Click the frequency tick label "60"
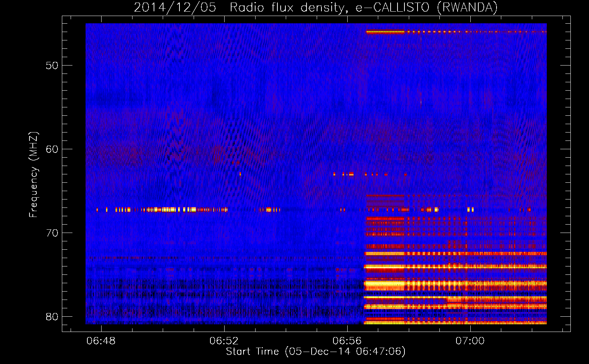 click(x=52, y=149)
